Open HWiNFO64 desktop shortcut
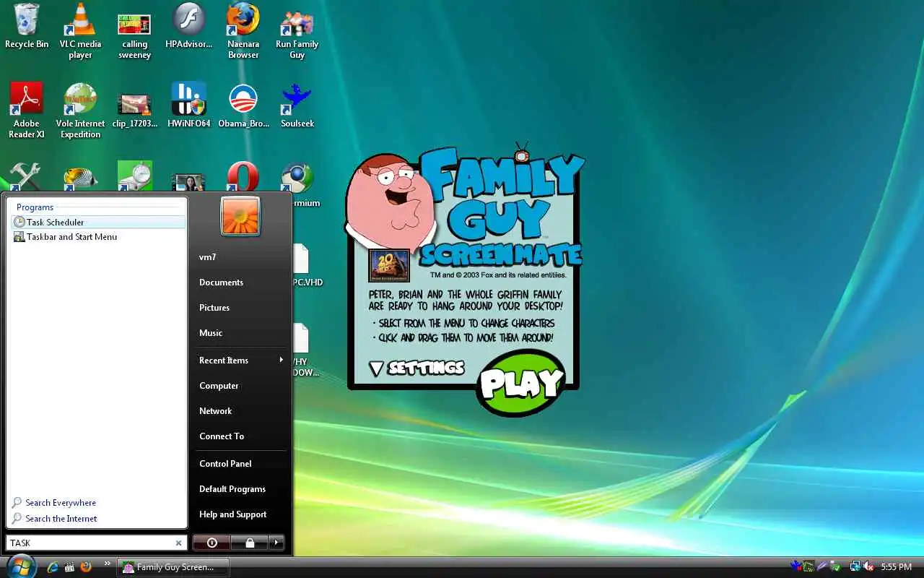Image resolution: width=924 pixels, height=578 pixels. (188, 106)
